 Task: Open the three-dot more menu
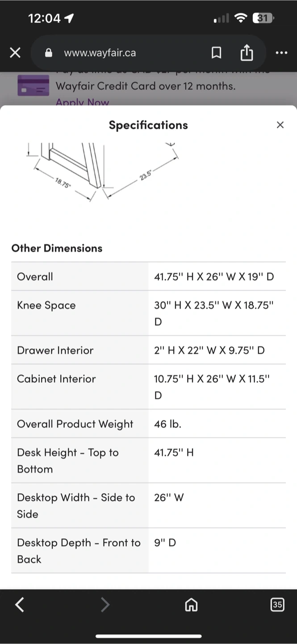[x=281, y=53]
